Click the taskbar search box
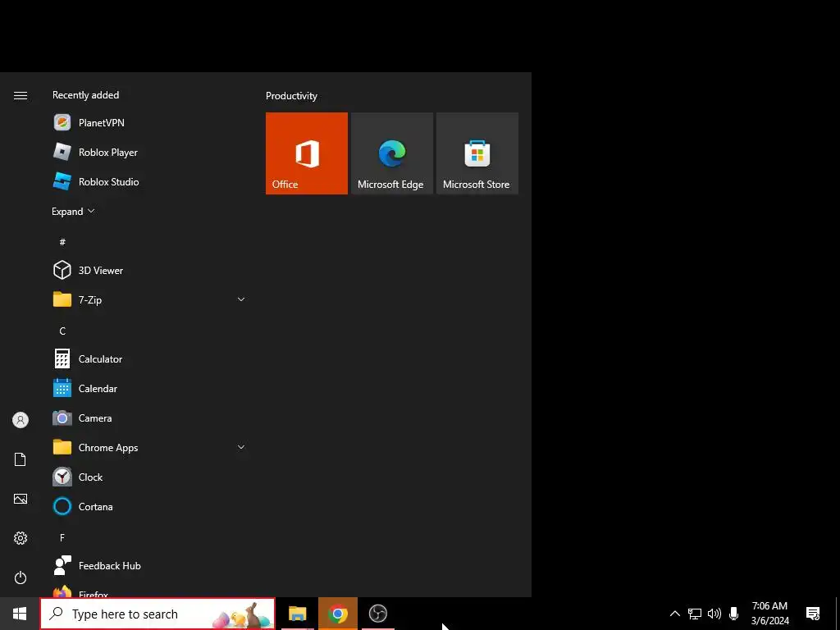840x630 pixels. point(157,614)
